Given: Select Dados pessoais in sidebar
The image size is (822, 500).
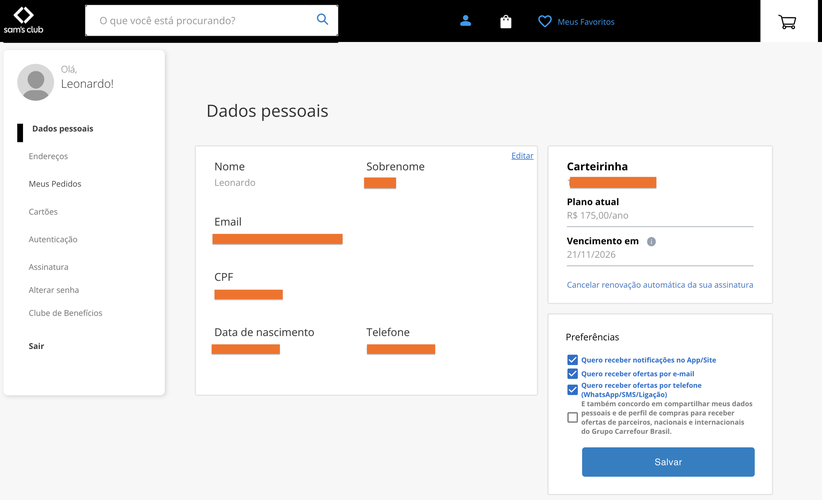Looking at the screenshot, I should (x=63, y=128).
